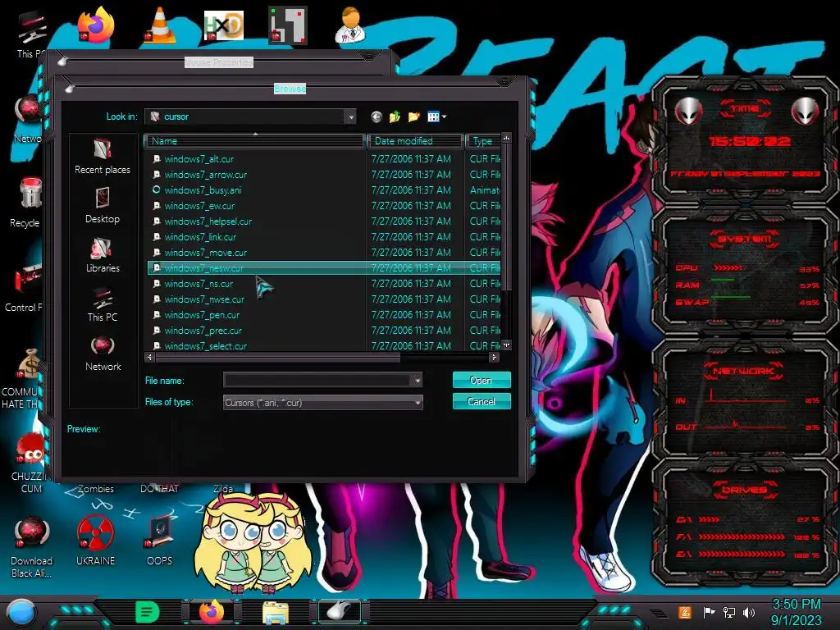Screen dimensions: 840x630
Task: Open the volume icon in system tray
Action: pos(749,612)
